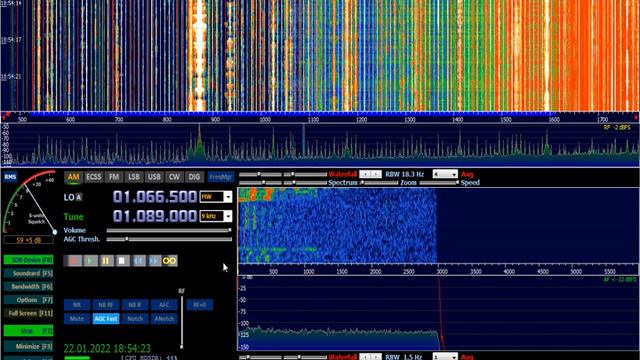Image resolution: width=640 pixels, height=360 pixels.
Task: Open SDR-Device [F8] menu
Action: pyautogui.click(x=28, y=260)
